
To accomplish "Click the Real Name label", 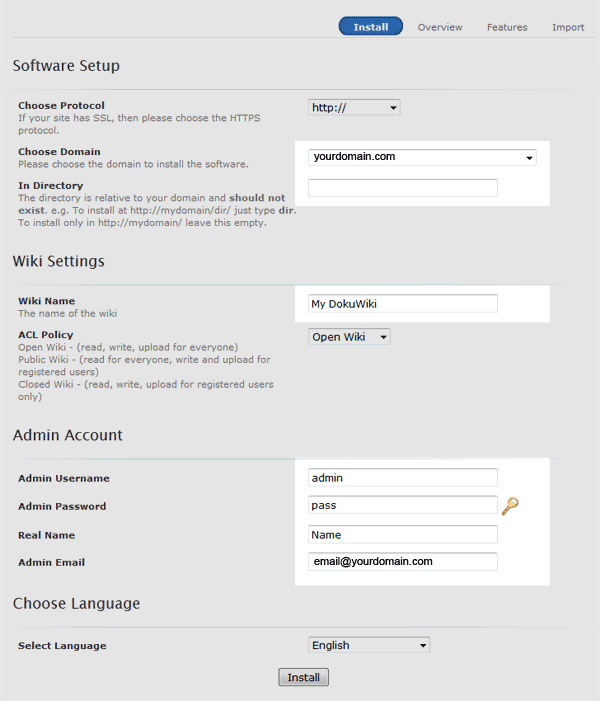I will click(46, 535).
